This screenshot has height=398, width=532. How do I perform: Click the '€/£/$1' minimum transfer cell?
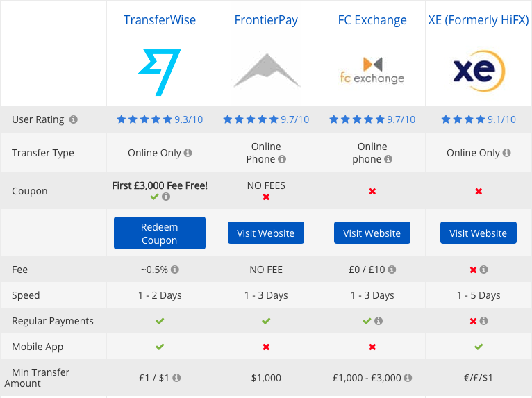[x=479, y=378]
